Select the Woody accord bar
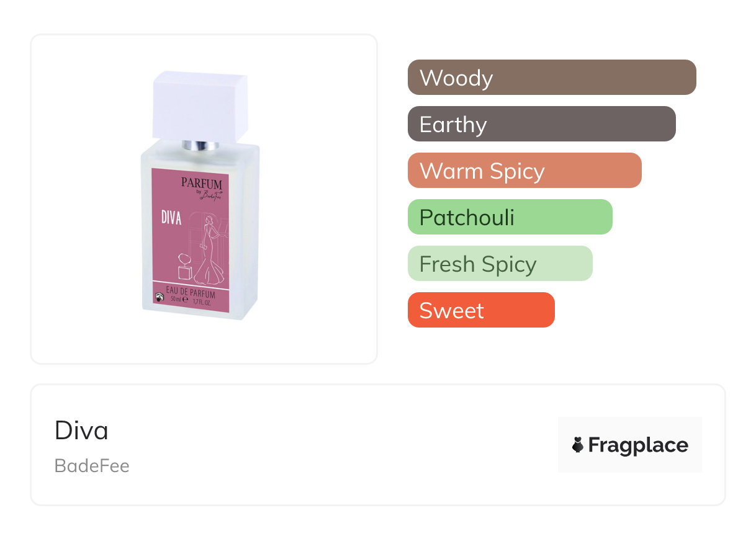Viewport: 756px width, 536px height. tap(551, 78)
